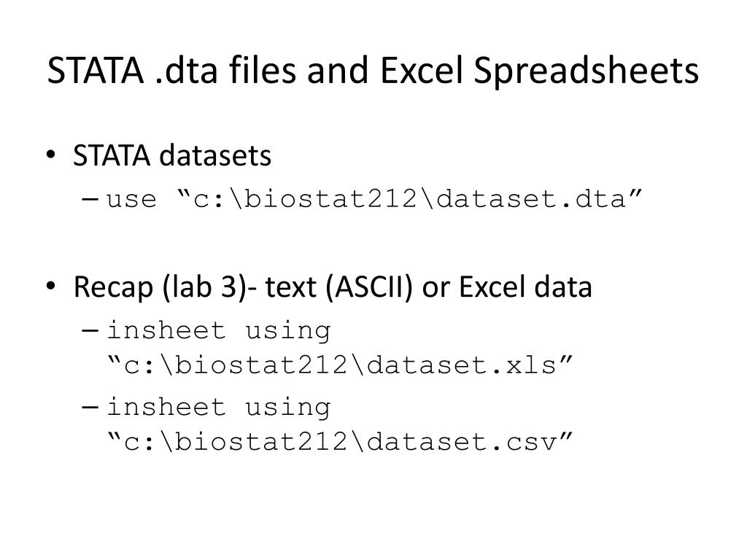Click the "c:\biostat212\dataset.csv" file path
747x560 pixels.
[341, 441]
